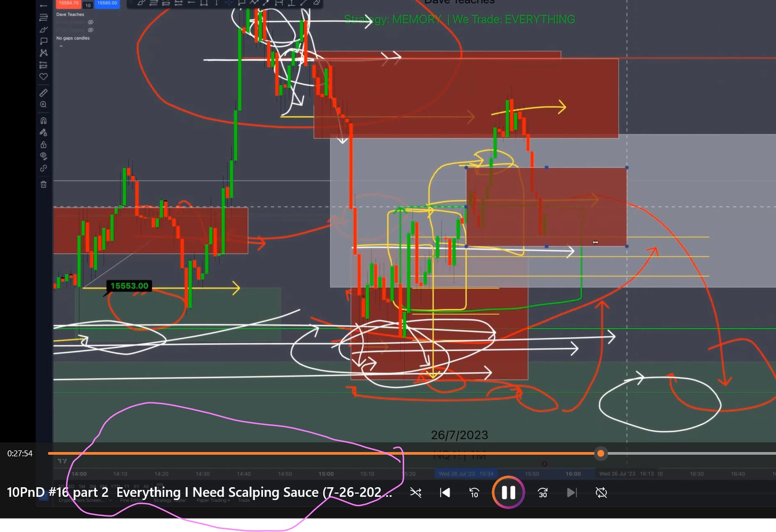Click the red 15584.75 sell button

coord(69,3)
